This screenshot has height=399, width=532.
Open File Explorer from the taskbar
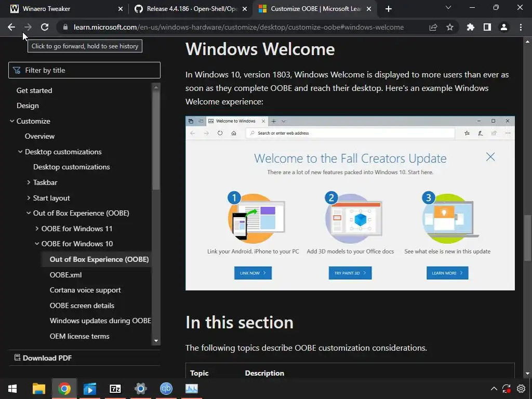pos(38,389)
